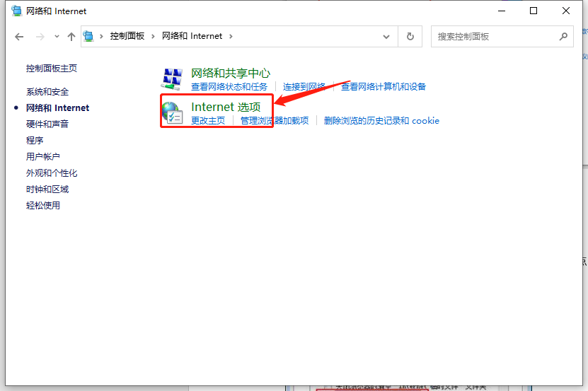Image resolution: width=588 pixels, height=391 pixels.
Task: Select 控制面板 in the breadcrumb path
Action: point(127,36)
